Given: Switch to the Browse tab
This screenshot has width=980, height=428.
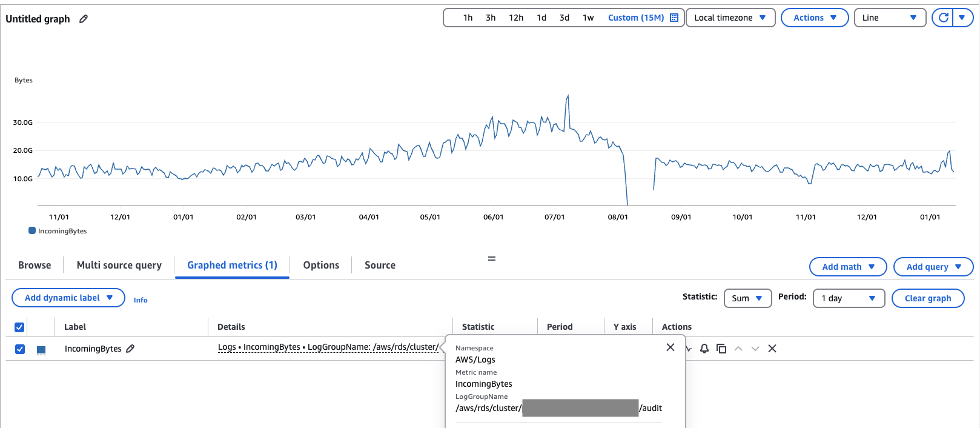Looking at the screenshot, I should (35, 266).
